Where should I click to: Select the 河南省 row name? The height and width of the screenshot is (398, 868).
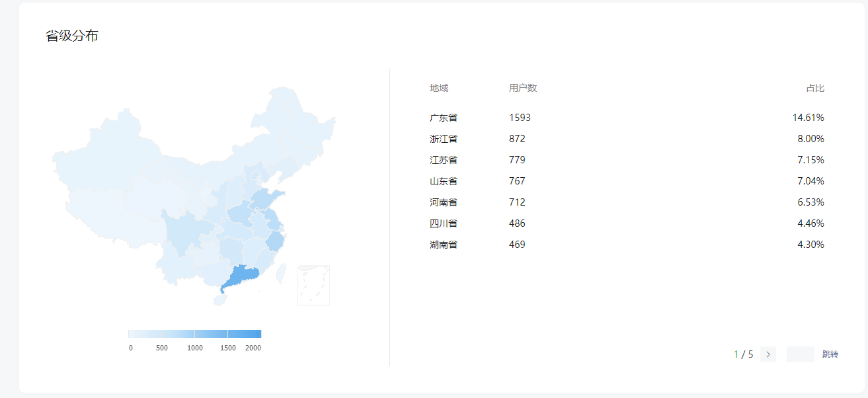click(x=444, y=202)
